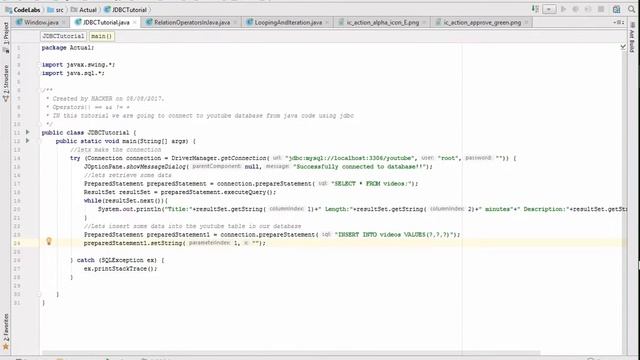The image size is (640, 360).
Task: Close the JDBCTutorial.java tab
Action: tap(135, 23)
